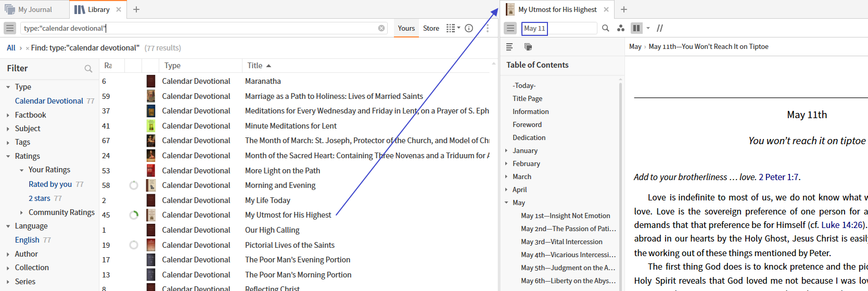
Task: Sort by the Type column header
Action: coord(172,66)
